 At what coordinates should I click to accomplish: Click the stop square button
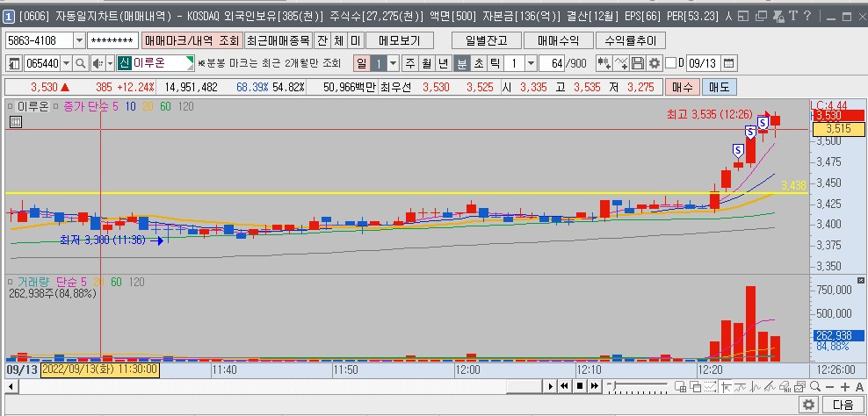pos(580,386)
